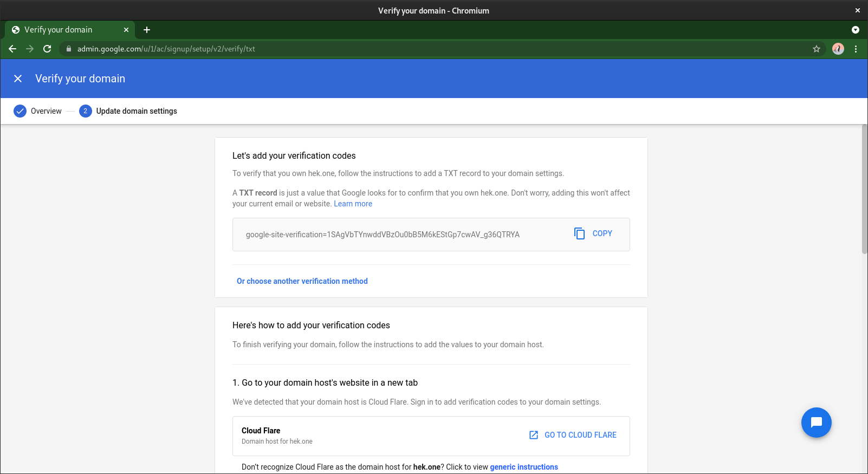Go forward in browser history
This screenshot has height=474, width=868.
(30, 49)
